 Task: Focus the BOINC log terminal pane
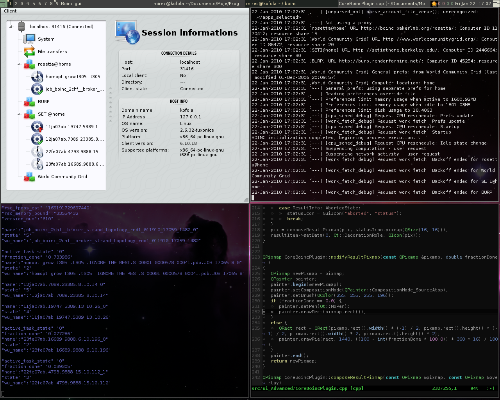375,104
